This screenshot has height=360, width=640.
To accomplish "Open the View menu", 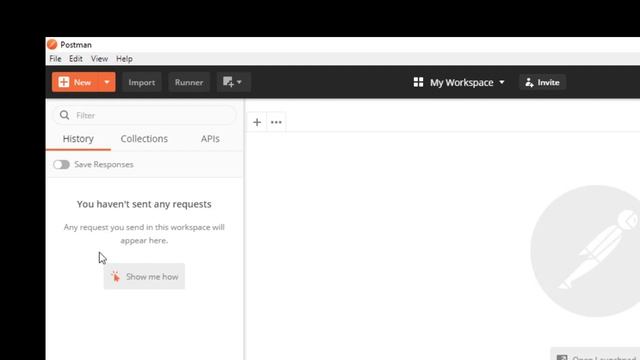I will click(99, 59).
